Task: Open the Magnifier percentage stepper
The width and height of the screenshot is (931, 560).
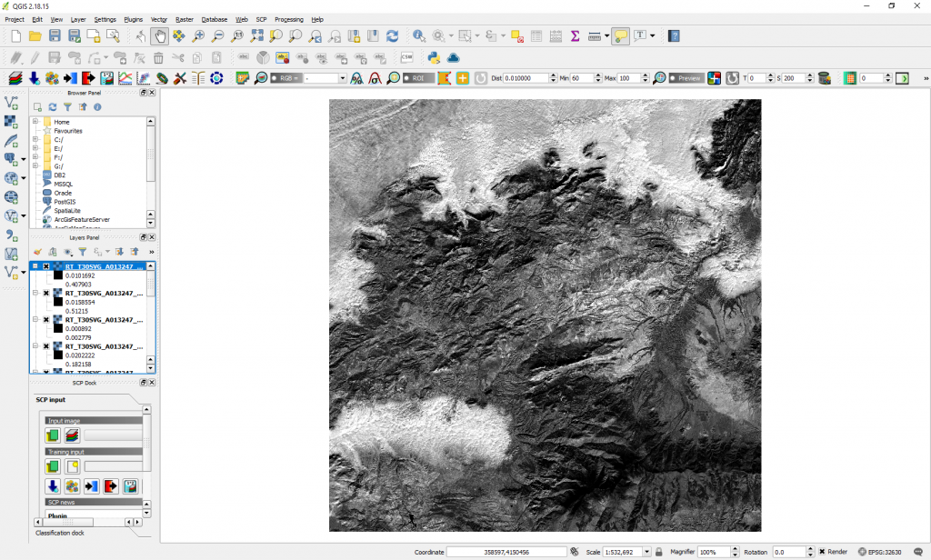Action: 736,552
